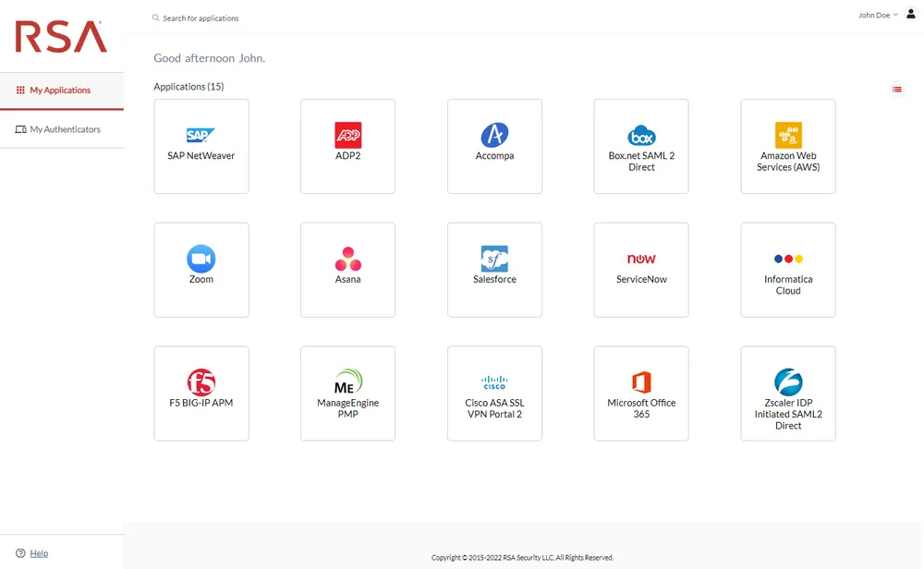Click the Salesforce cloud icon
This screenshot has width=924, height=569.
(494, 259)
